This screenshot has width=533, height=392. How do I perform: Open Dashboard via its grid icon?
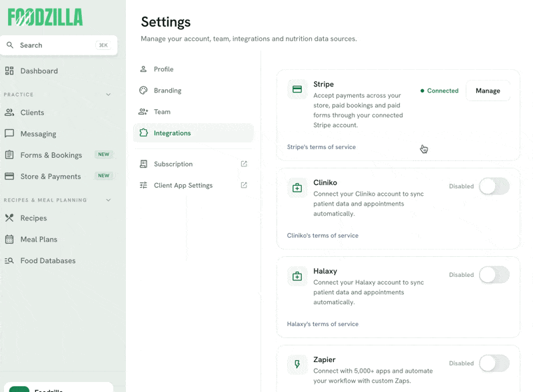tap(9, 71)
